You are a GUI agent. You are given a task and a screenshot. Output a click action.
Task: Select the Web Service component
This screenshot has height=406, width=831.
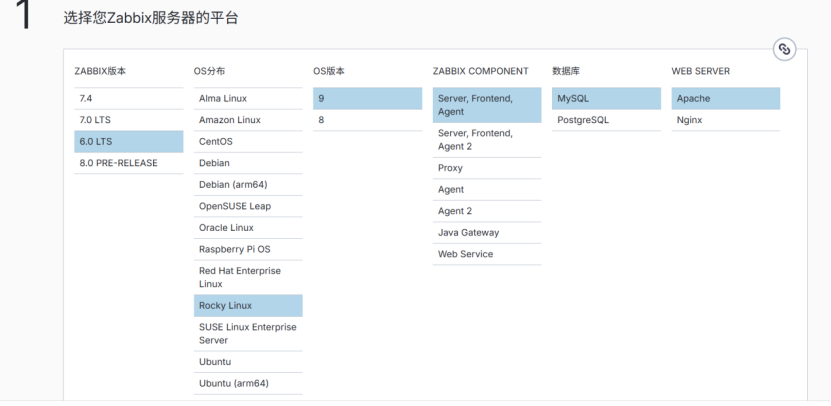coord(487,254)
